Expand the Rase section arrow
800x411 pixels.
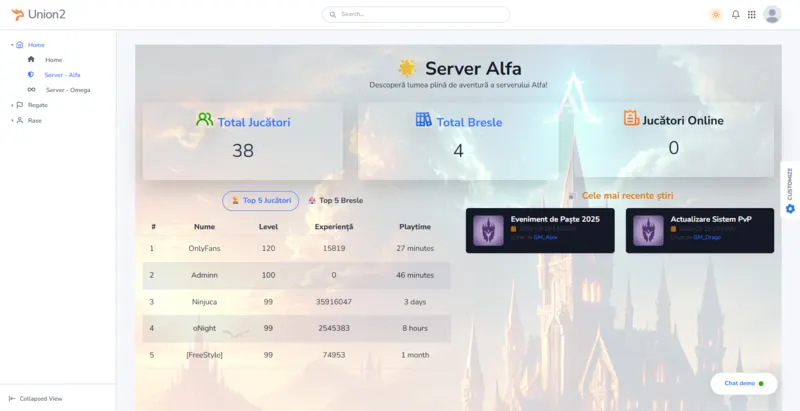pyautogui.click(x=12, y=121)
